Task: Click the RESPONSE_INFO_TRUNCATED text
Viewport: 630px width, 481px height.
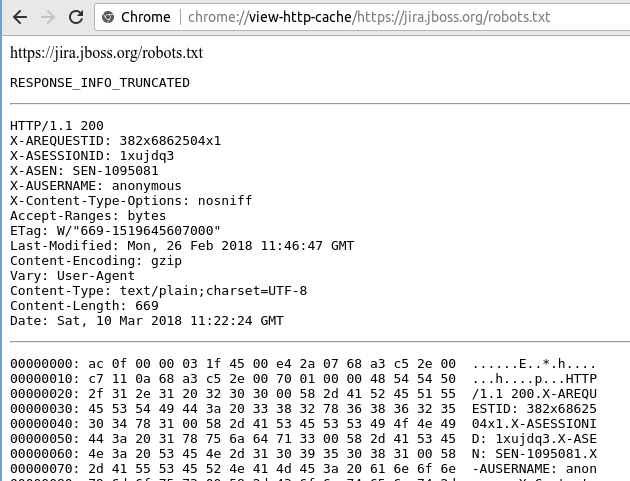Action: point(100,83)
